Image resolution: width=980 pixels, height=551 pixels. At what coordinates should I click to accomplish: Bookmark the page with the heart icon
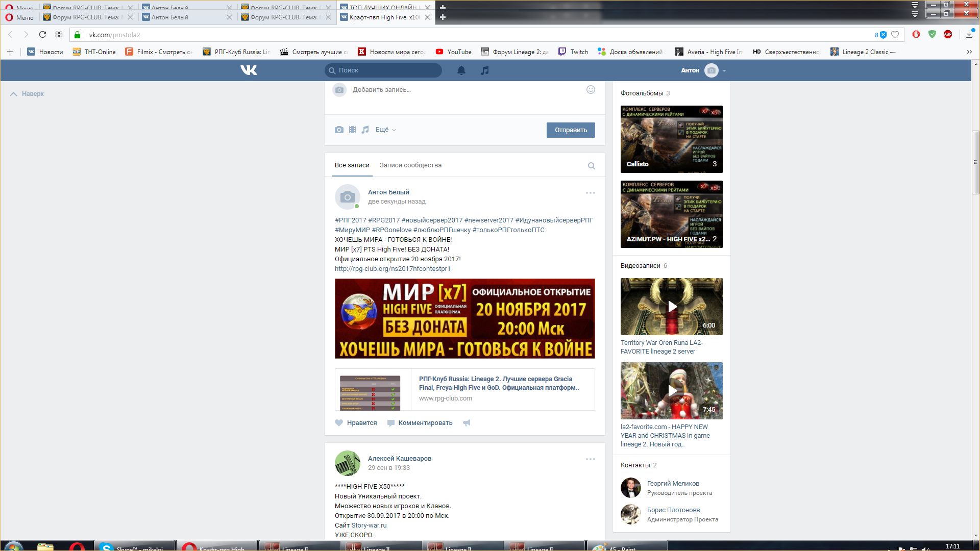pos(895,35)
